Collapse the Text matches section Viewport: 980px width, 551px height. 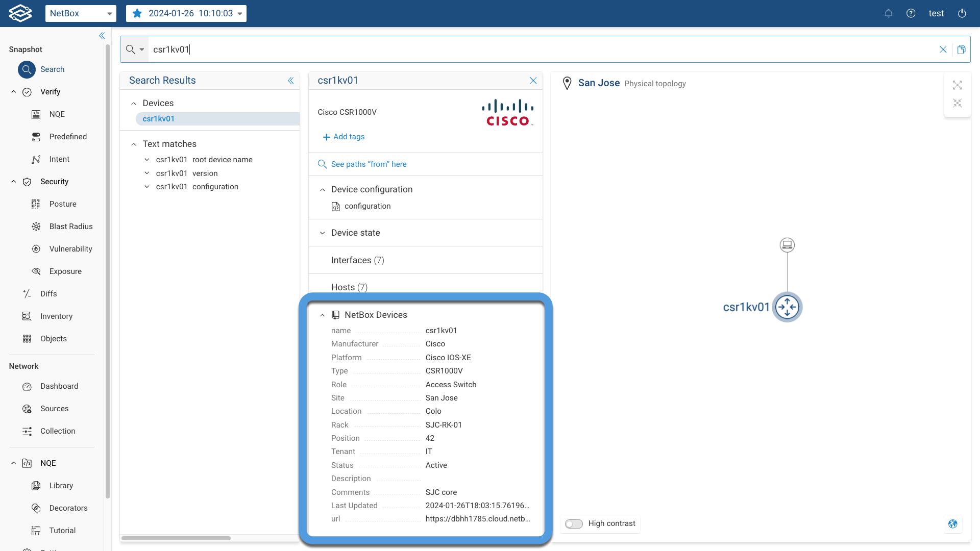tap(133, 143)
